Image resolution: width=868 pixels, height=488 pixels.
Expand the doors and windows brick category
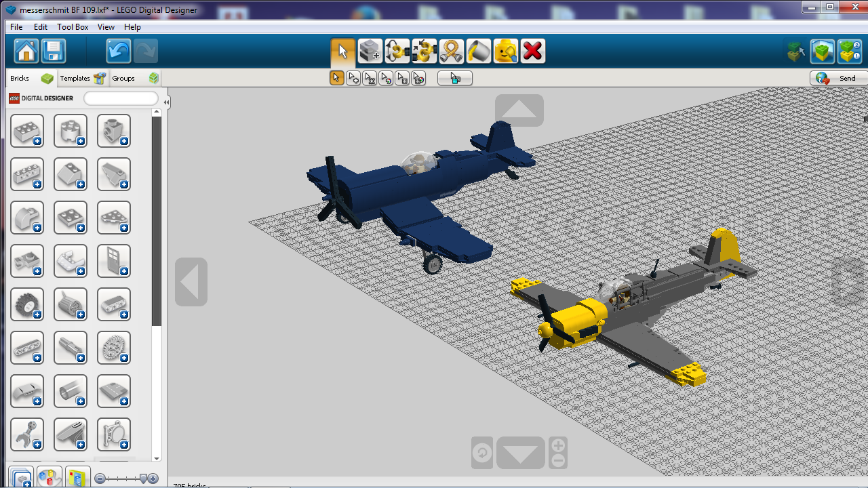[114, 261]
